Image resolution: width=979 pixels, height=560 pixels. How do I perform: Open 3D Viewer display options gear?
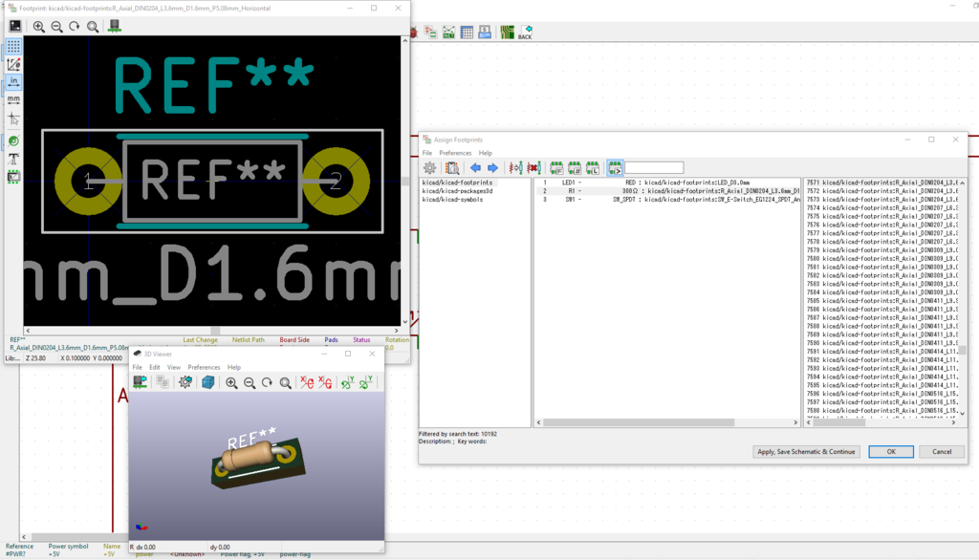pyautogui.click(x=185, y=382)
